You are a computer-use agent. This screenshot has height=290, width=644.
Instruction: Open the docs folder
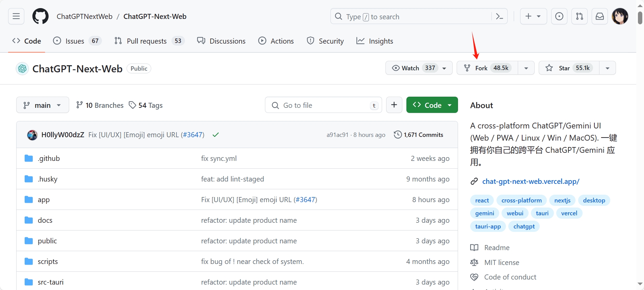coord(45,220)
